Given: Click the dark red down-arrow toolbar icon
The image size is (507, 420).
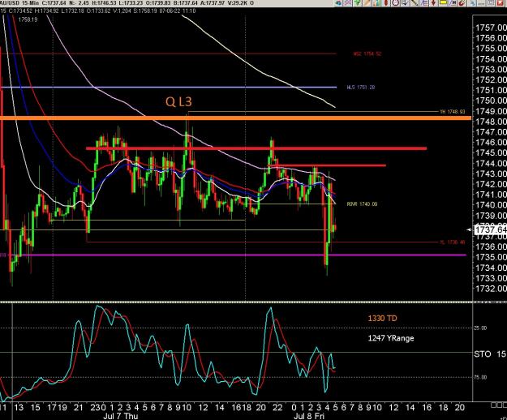Looking at the screenshot, I should click(433, 2).
